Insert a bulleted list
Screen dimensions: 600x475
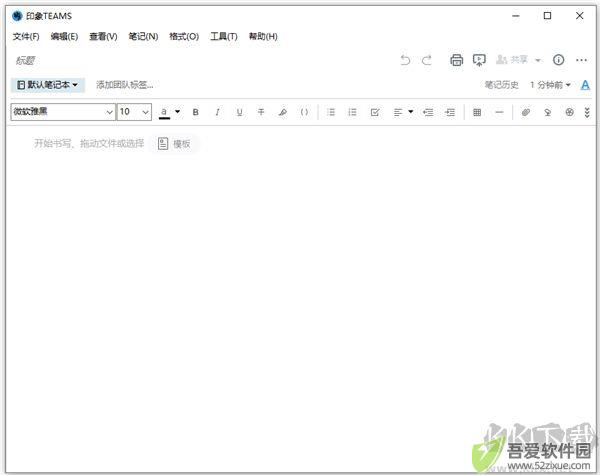point(331,112)
